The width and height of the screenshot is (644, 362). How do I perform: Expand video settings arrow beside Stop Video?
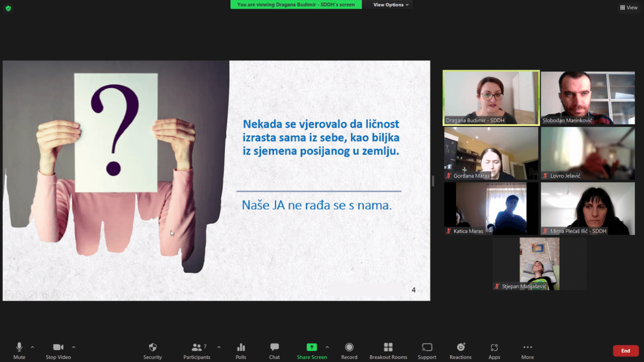point(74,347)
